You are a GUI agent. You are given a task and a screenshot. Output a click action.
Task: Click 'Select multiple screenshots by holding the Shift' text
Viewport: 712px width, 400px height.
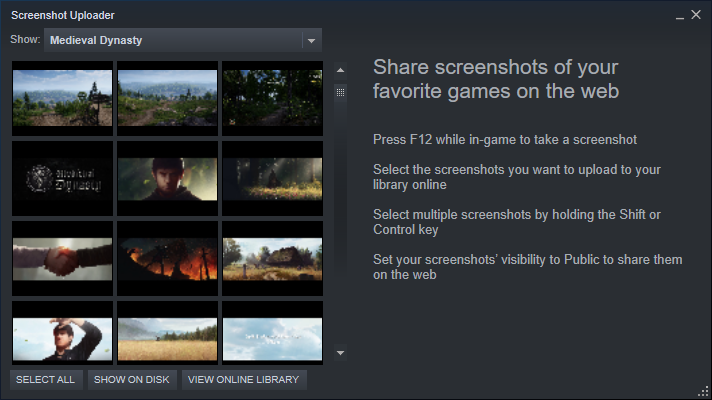tap(517, 222)
